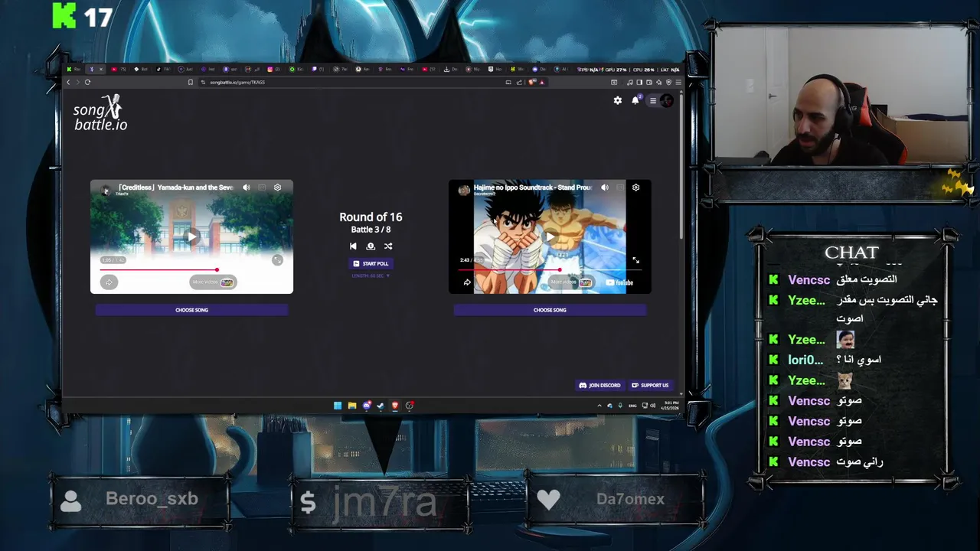Viewport: 980px width, 551px height.
Task: Enter fullscreen on Yamada-kun video
Action: pos(277,260)
